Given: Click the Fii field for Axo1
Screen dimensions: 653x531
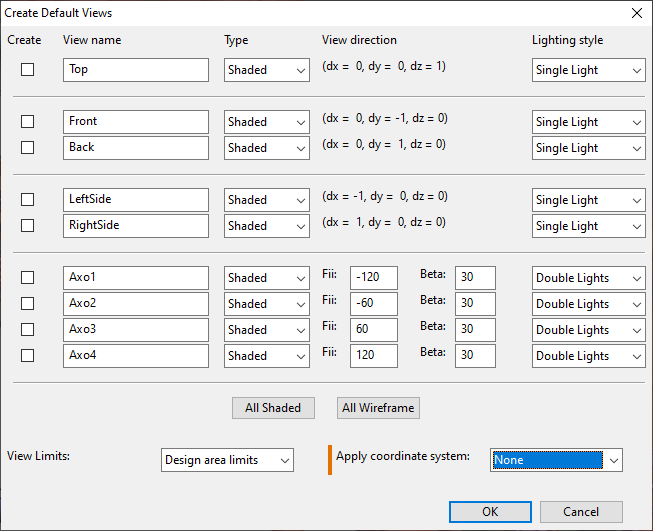Looking at the screenshot, I should (373, 278).
